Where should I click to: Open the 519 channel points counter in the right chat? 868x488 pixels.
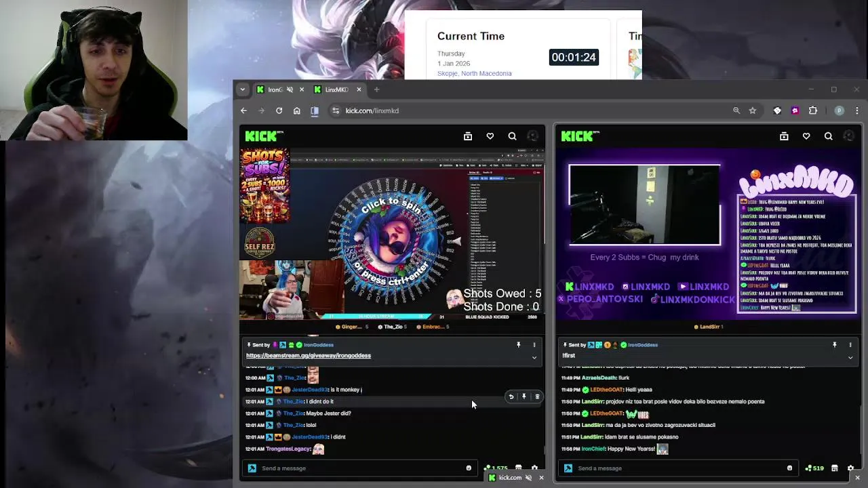[814, 468]
